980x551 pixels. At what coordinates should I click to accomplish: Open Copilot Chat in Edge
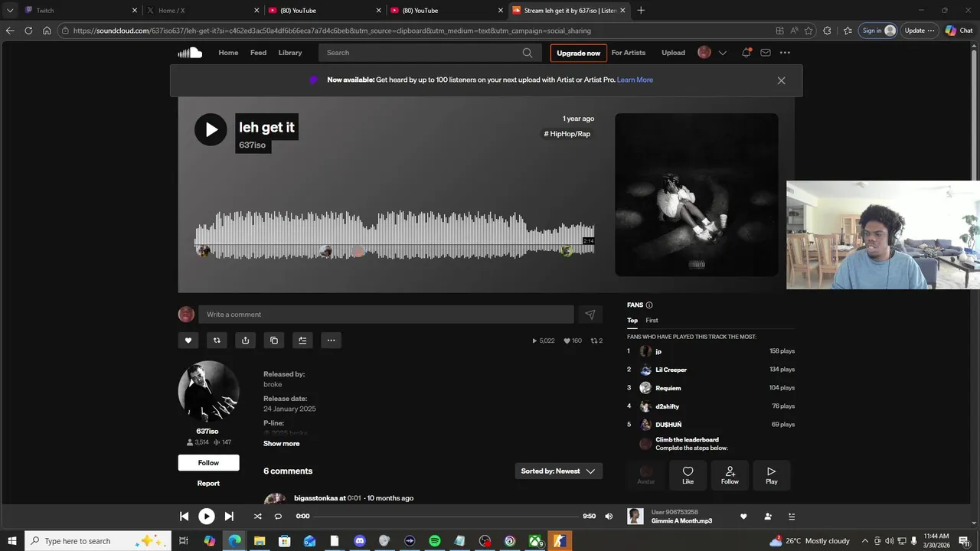coord(960,31)
